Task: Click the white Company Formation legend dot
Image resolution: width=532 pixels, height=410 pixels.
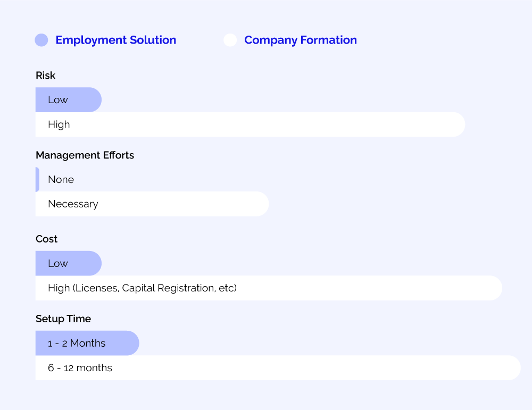Action: 230,40
